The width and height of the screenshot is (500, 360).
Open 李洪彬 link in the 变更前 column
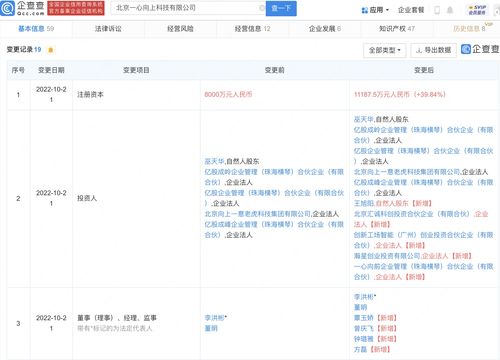pos(214,318)
